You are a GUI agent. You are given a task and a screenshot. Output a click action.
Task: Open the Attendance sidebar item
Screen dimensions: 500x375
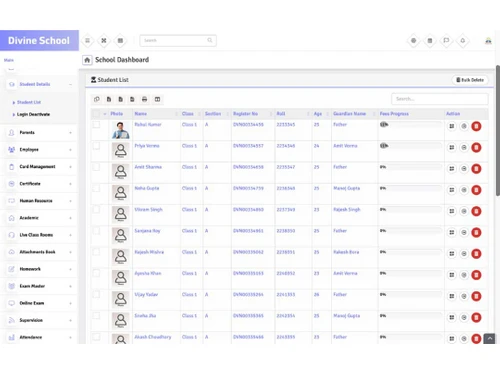[x=39, y=337]
